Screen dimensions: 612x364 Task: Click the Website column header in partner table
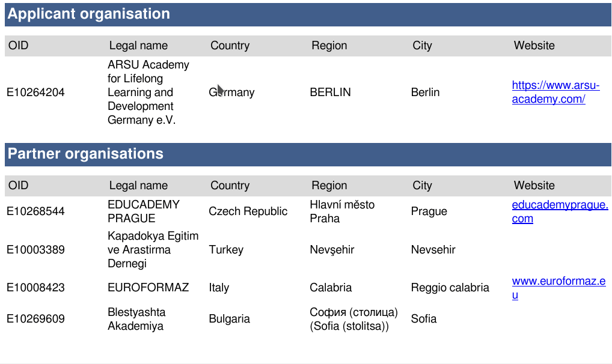pyautogui.click(x=534, y=186)
